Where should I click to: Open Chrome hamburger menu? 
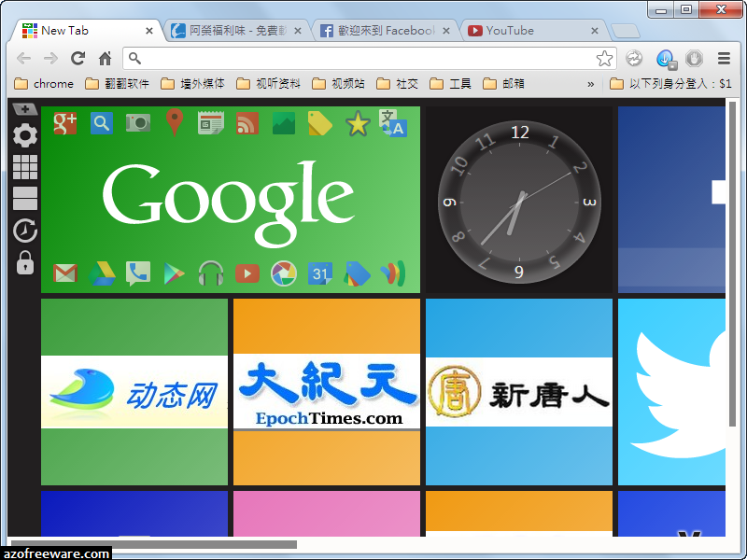725,59
